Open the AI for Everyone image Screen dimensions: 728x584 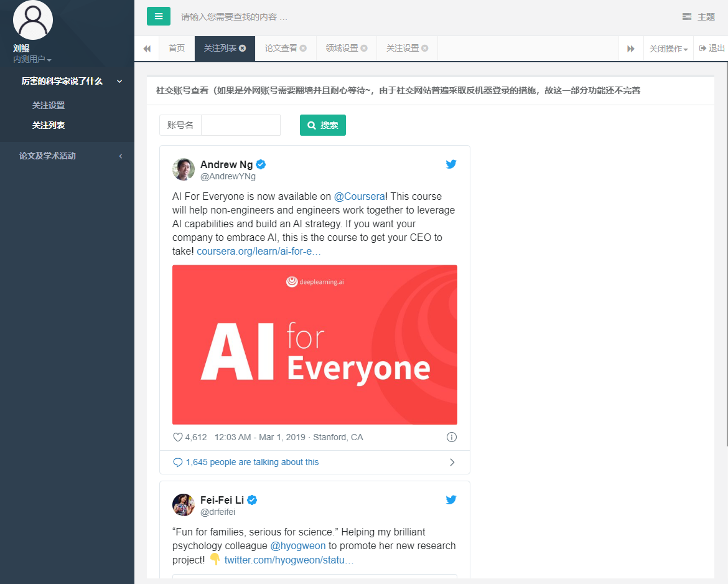click(315, 345)
